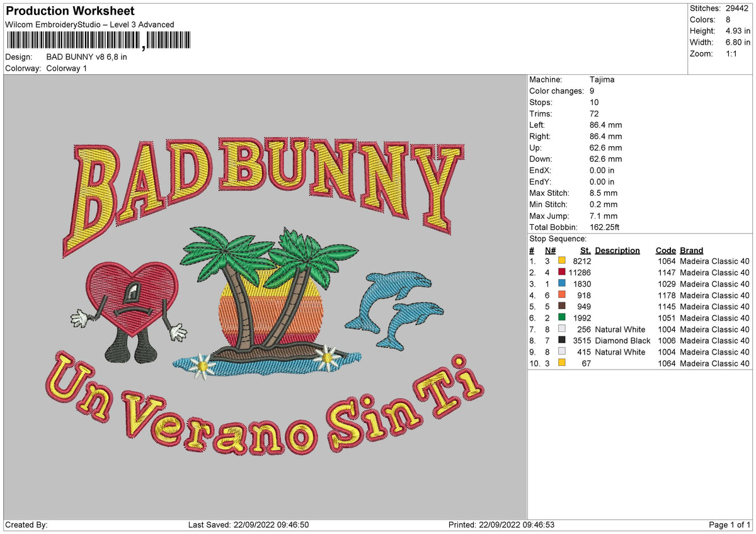Click the Machine value 'Tajima'
The width and height of the screenshot is (756, 534).
point(602,79)
